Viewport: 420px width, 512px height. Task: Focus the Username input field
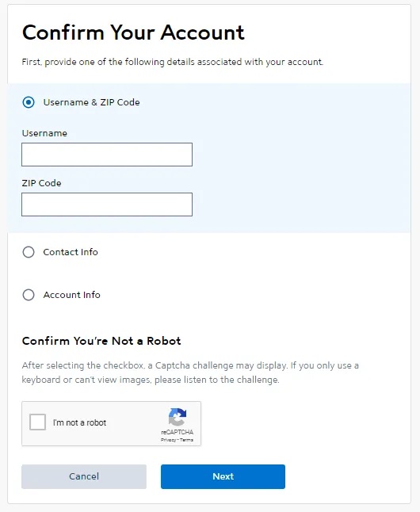point(107,155)
